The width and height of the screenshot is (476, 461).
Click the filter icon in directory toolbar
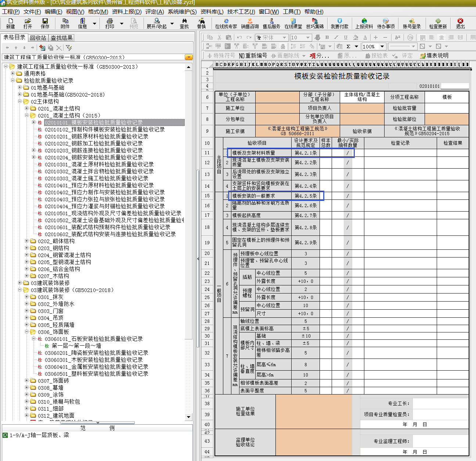coord(69,47)
